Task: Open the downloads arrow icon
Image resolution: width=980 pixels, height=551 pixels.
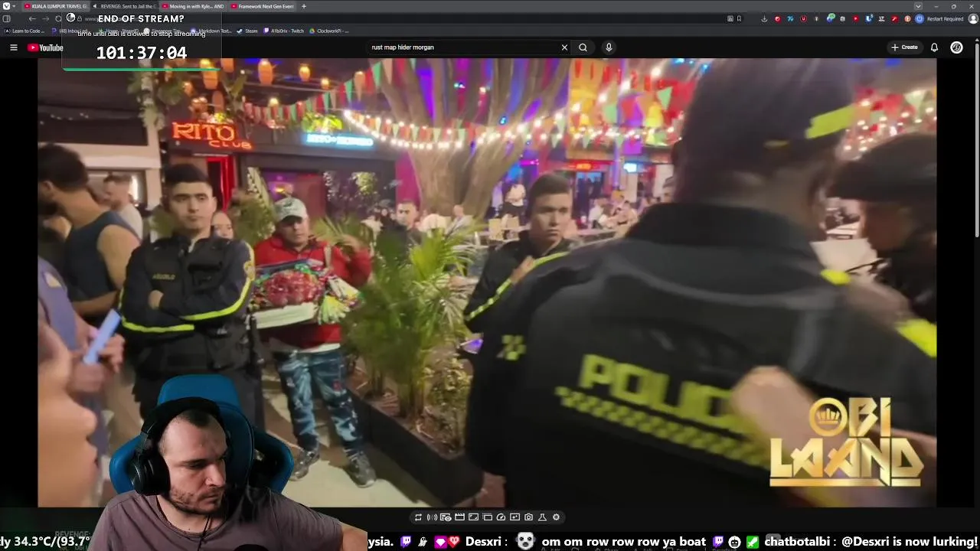Action: pos(764,18)
